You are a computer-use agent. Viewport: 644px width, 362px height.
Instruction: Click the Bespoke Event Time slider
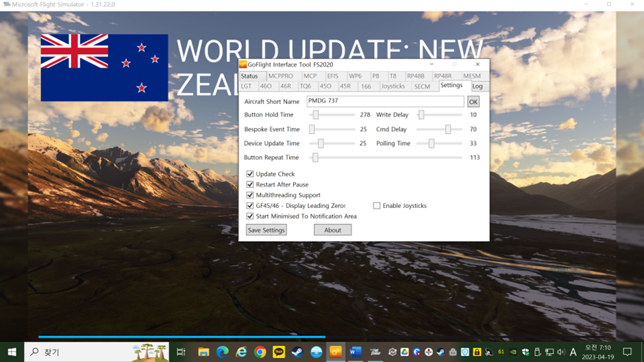332,129
